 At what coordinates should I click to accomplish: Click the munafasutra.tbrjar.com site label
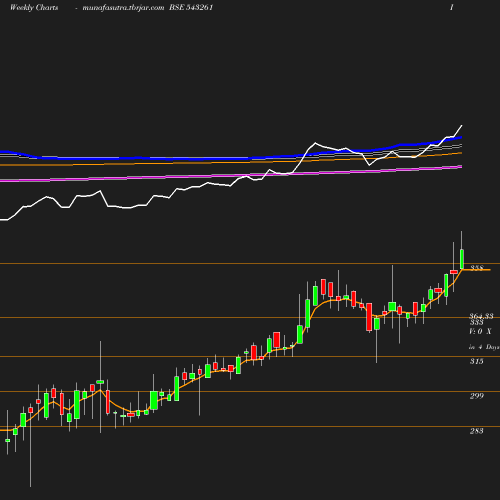(x=123, y=8)
